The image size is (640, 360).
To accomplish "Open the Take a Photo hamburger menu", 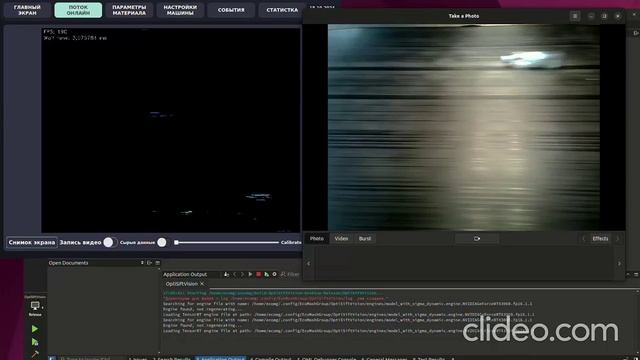I will [575, 16].
